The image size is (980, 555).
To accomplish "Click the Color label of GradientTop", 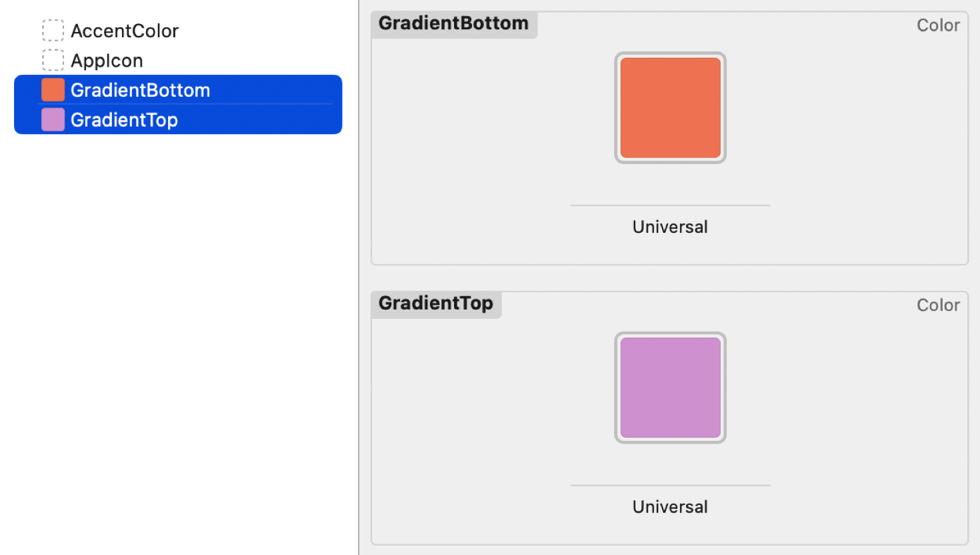I will click(x=937, y=304).
